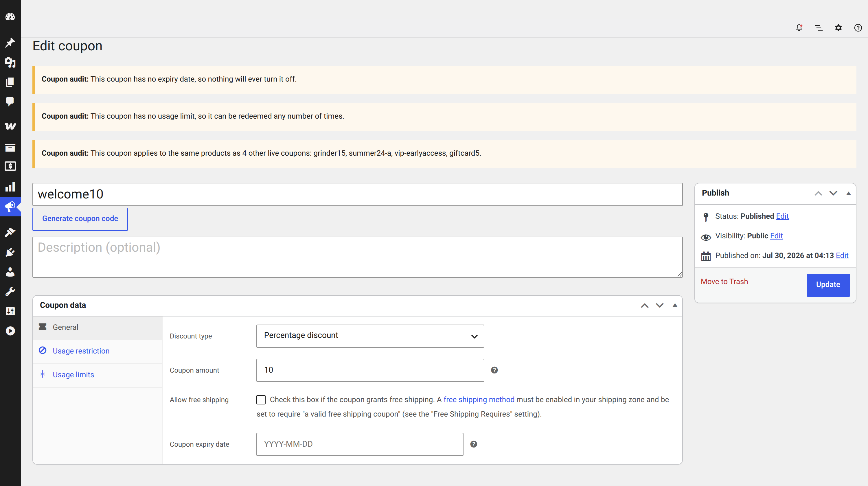Open the Plugins plug icon
Viewport: 868px width, 486px height.
pos(10,252)
